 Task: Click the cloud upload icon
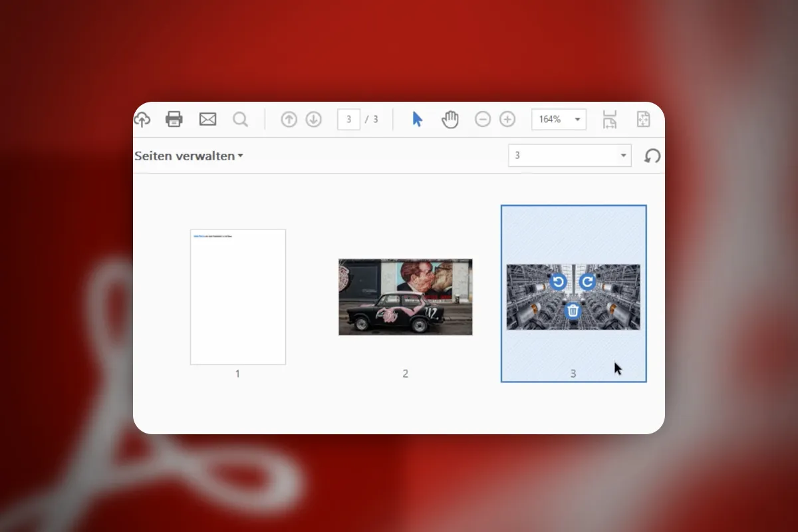click(x=142, y=120)
